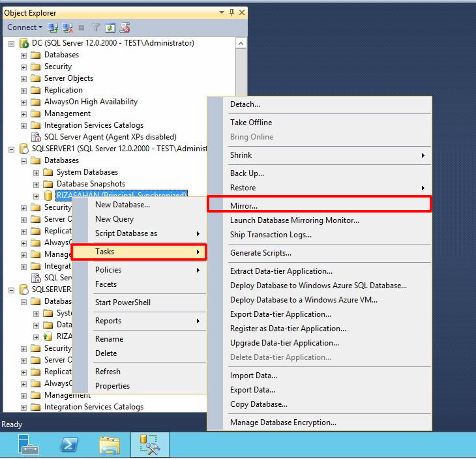Viewport: 476px width, 459px height.
Task: Select Properties in the database context menu
Action: tap(112, 386)
